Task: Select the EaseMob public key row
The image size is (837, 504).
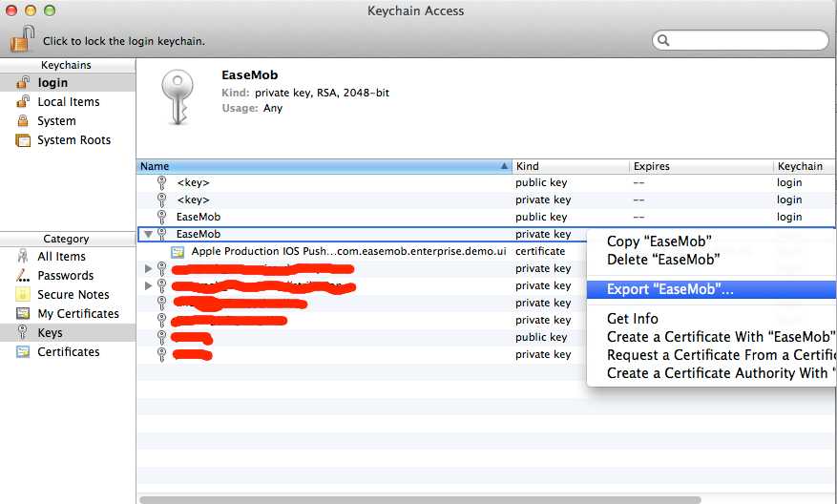Action: click(486, 217)
